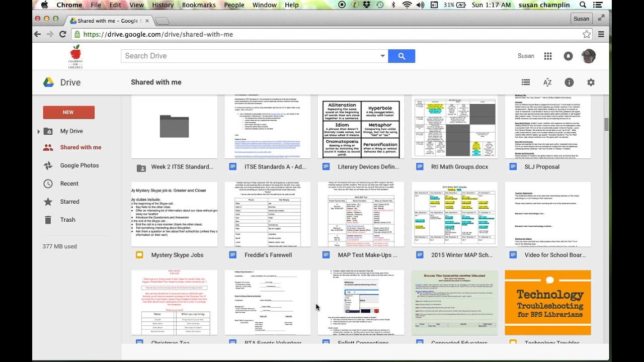The width and height of the screenshot is (644, 362).
Task: Open Drive settings gear icon
Action: 591,82
